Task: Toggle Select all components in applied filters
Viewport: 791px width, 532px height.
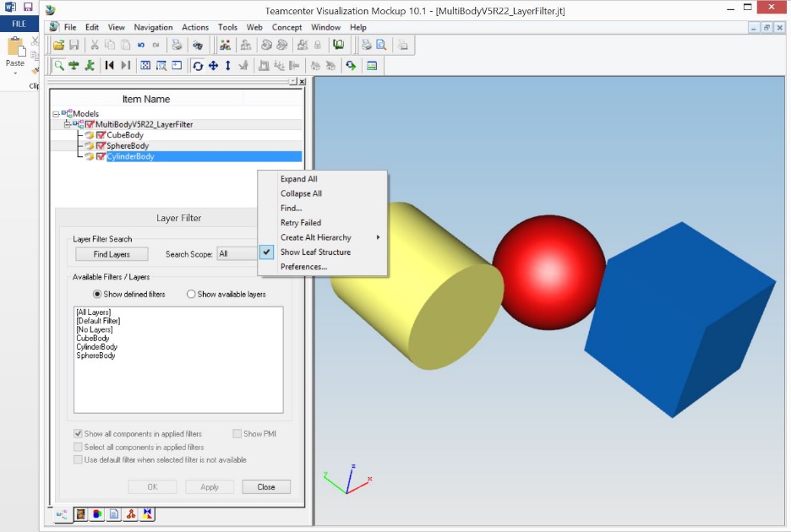Action: coord(78,447)
